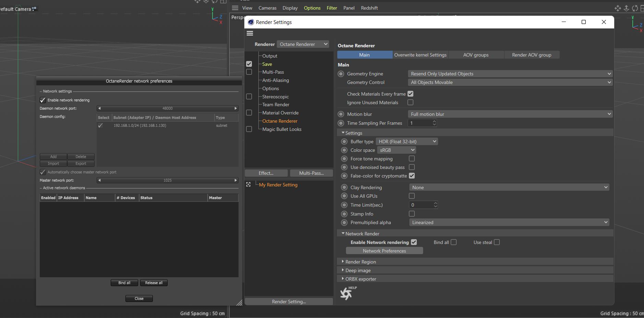
Task: Open the Geometry Engine dropdown
Action: (510, 74)
